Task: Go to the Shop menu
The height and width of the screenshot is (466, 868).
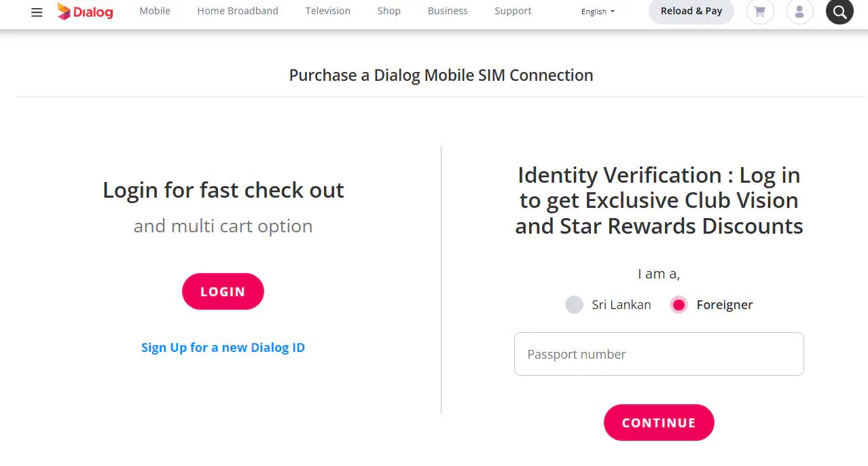Action: pos(389,11)
